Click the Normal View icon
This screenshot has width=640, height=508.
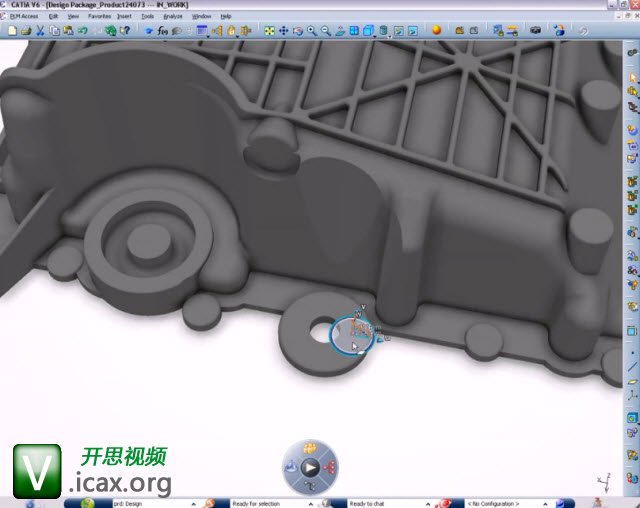pyautogui.click(x=340, y=31)
